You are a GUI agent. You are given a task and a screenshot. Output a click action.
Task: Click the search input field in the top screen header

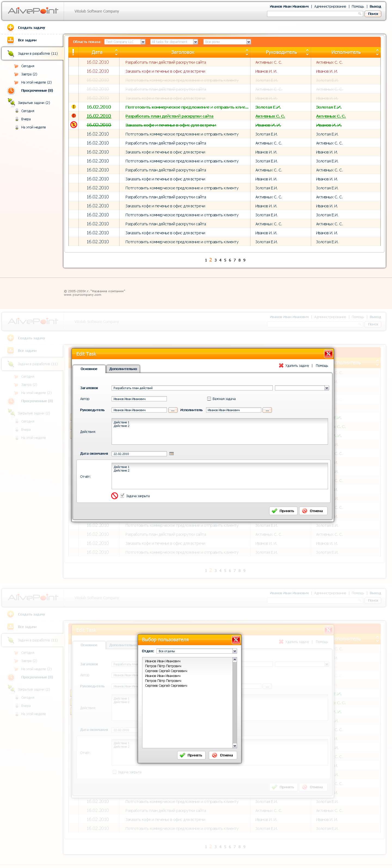click(x=315, y=14)
